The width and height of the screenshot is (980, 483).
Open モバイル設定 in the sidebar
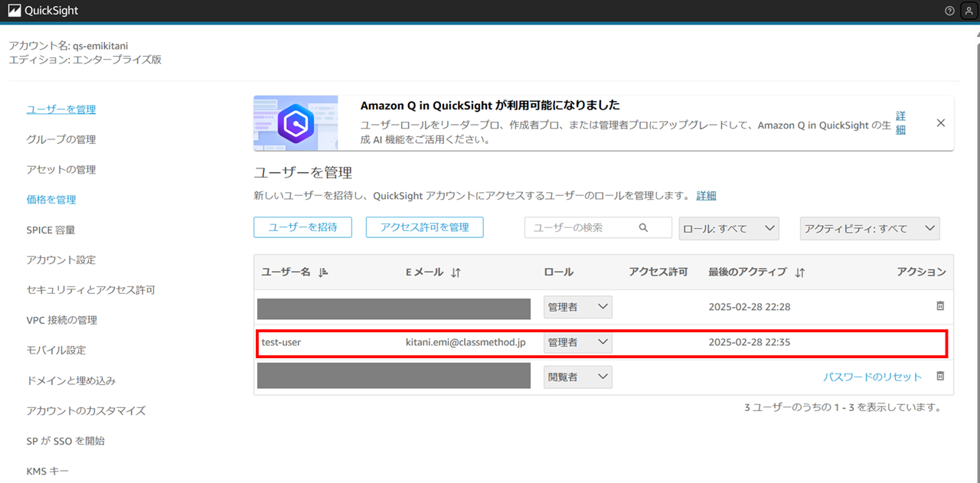coord(56,350)
